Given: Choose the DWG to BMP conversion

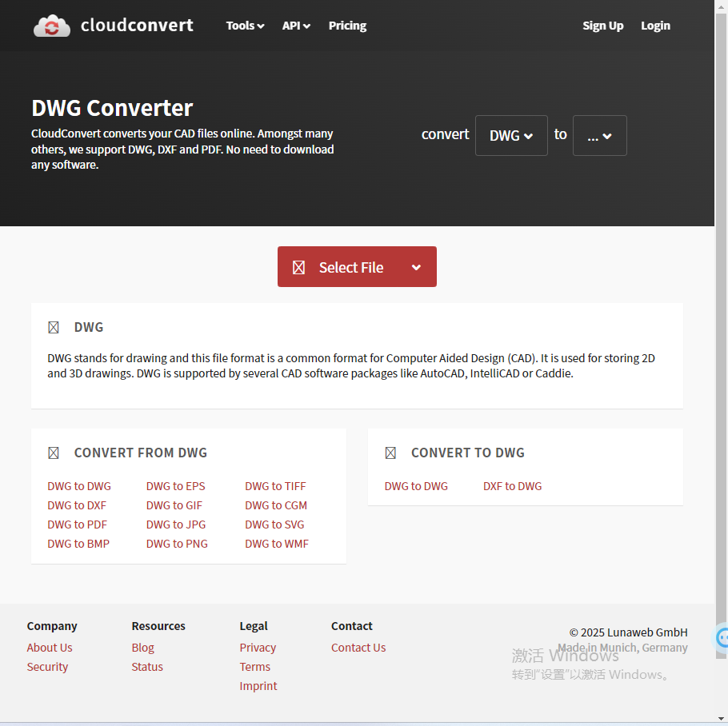Looking at the screenshot, I should 78,544.
